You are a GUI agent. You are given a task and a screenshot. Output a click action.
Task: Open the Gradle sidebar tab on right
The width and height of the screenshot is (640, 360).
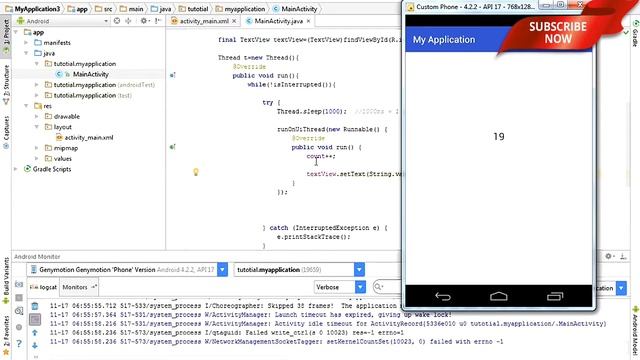click(x=635, y=33)
